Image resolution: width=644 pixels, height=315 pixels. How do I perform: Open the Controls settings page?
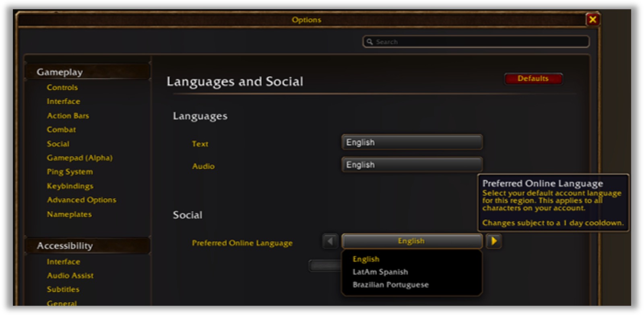tap(62, 87)
